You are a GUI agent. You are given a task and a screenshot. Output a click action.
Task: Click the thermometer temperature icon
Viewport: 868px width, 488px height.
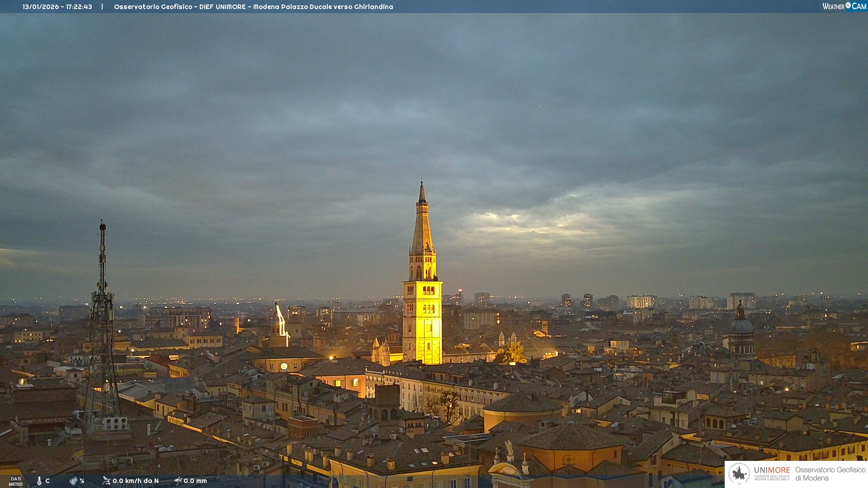click(x=39, y=481)
